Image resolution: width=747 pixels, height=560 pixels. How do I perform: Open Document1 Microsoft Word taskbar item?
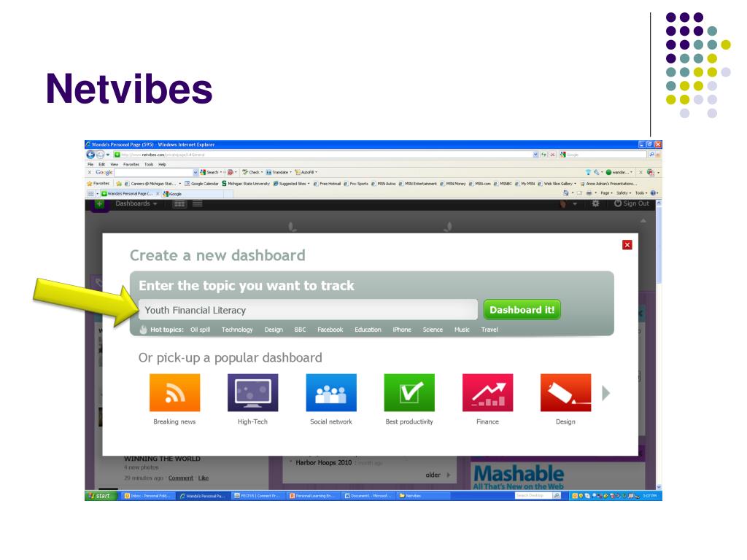point(368,496)
